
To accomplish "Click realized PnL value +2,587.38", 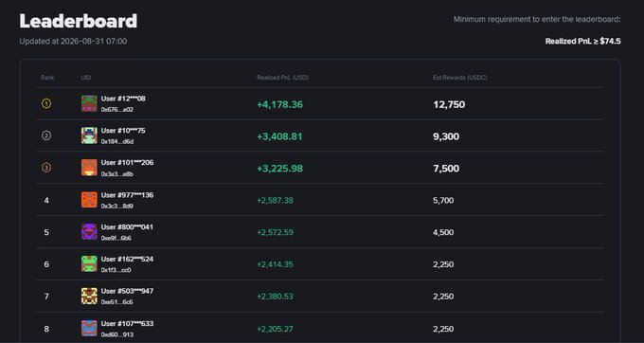I will (276, 201).
